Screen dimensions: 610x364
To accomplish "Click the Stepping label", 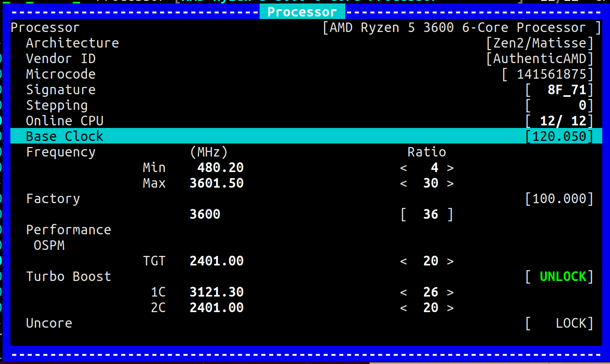I will pyautogui.click(x=57, y=105).
